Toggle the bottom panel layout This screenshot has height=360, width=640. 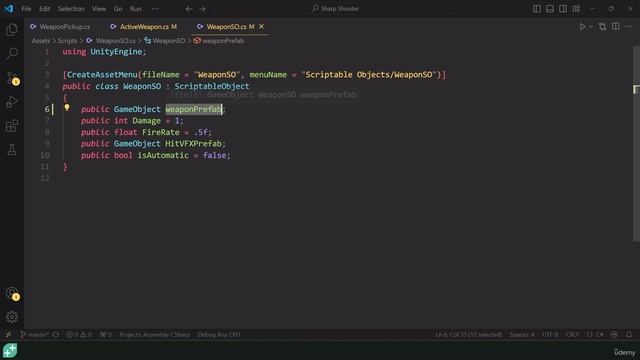click(550, 9)
